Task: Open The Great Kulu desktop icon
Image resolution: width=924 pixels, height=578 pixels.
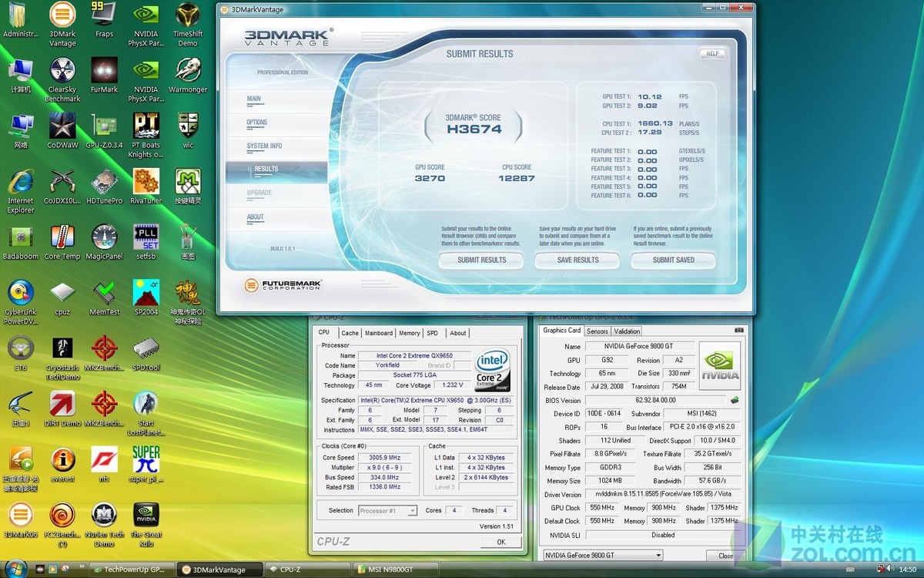Action: 146,525
